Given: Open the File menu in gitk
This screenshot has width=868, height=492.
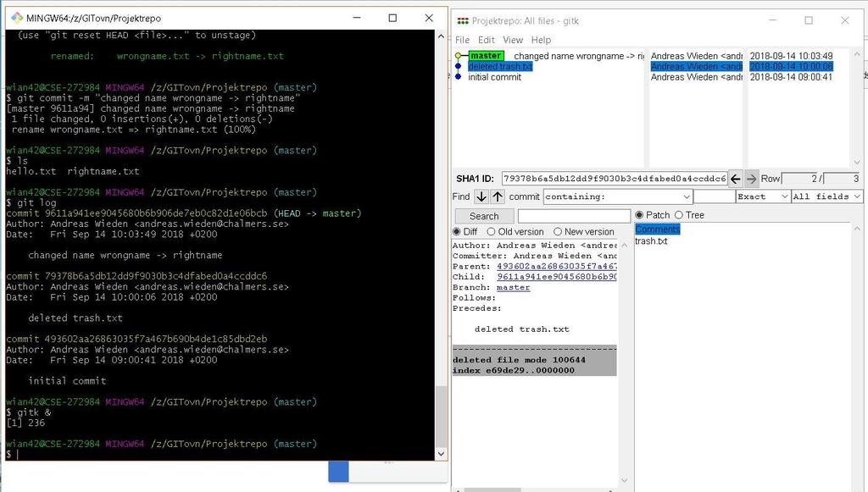Looking at the screenshot, I should point(462,40).
